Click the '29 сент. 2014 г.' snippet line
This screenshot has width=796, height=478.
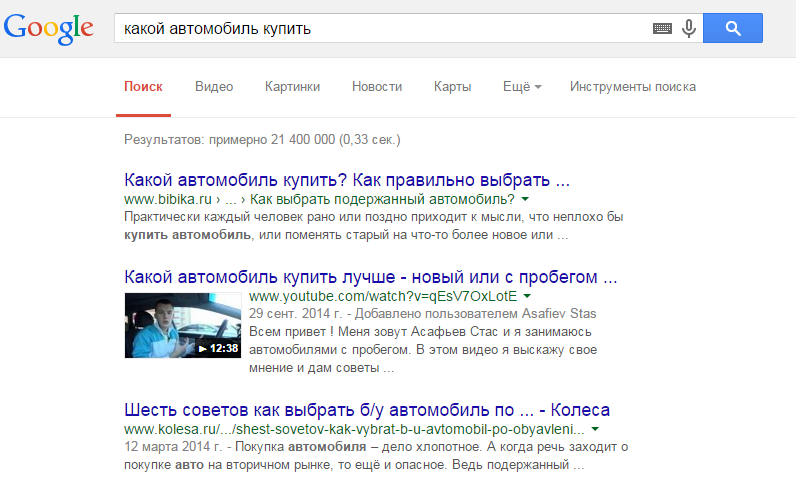click(x=422, y=314)
